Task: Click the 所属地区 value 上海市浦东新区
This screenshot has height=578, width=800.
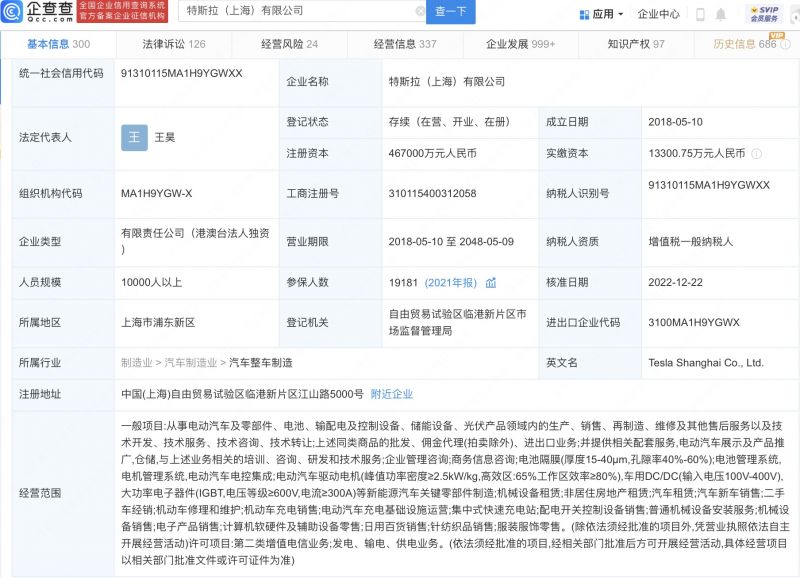Action: [x=158, y=322]
